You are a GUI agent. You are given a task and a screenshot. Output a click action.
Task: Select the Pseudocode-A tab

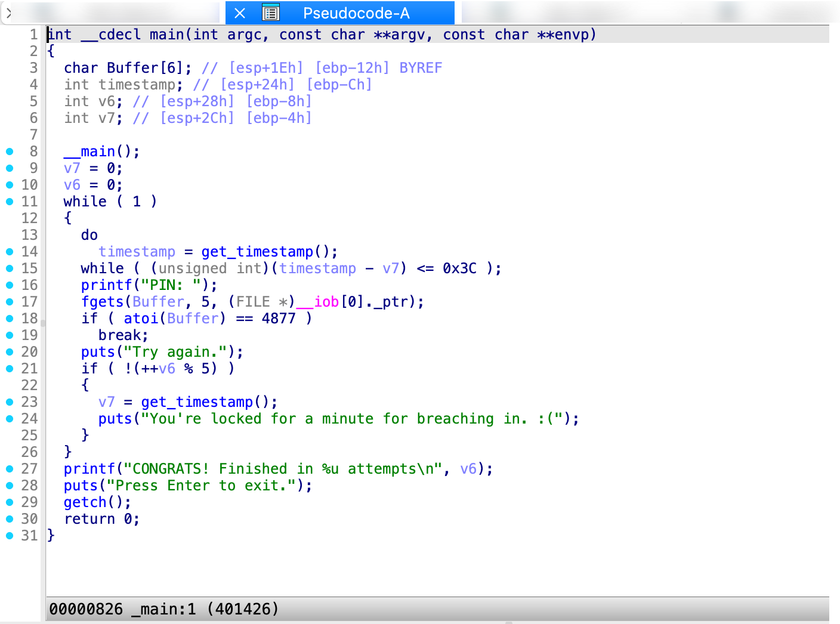coord(355,13)
